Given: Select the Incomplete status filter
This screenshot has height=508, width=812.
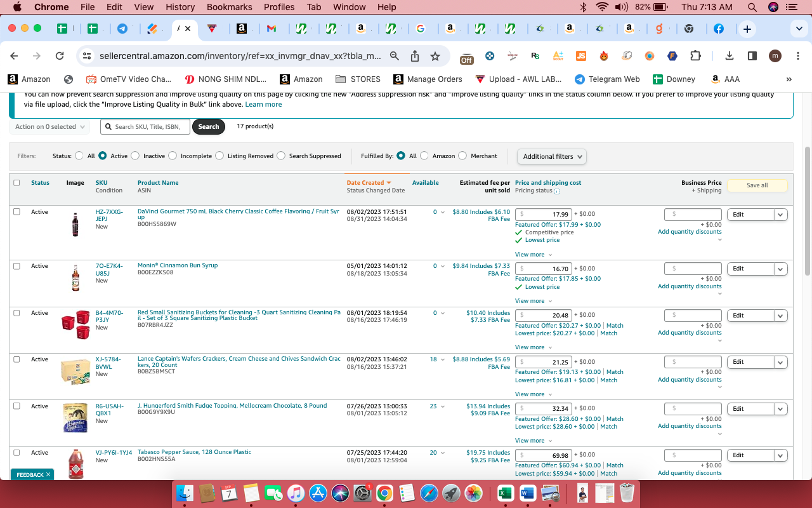Looking at the screenshot, I should coord(173,156).
